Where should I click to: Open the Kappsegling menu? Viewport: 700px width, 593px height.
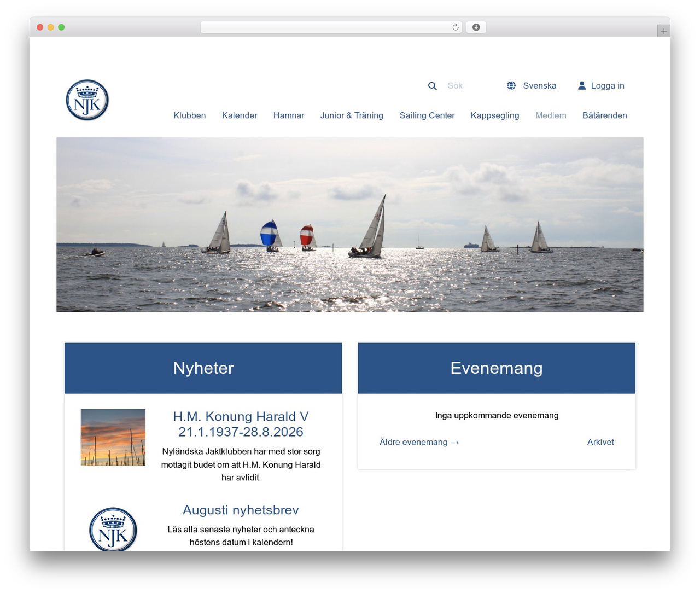495,115
